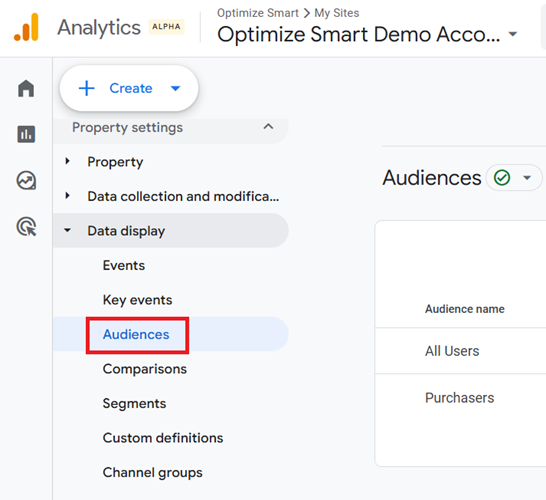Click the Property settings label
This screenshot has height=500, width=546.
point(127,127)
